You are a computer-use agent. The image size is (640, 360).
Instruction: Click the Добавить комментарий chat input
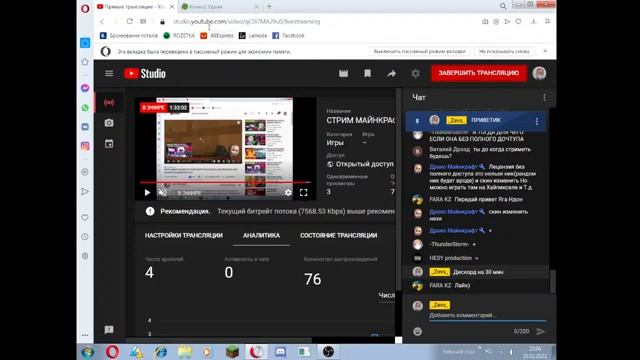tap(487, 316)
